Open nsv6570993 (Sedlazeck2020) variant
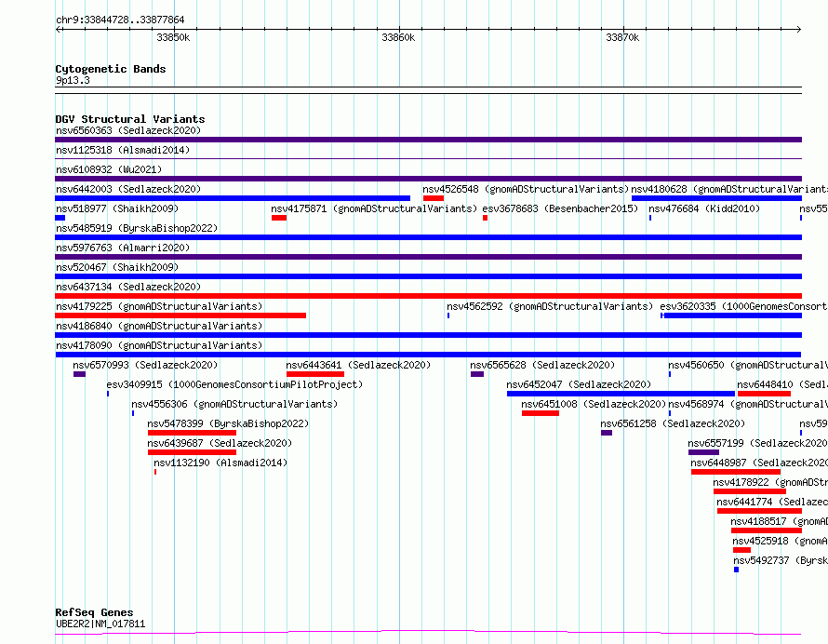This screenshot has height=644, width=828. pos(145,365)
